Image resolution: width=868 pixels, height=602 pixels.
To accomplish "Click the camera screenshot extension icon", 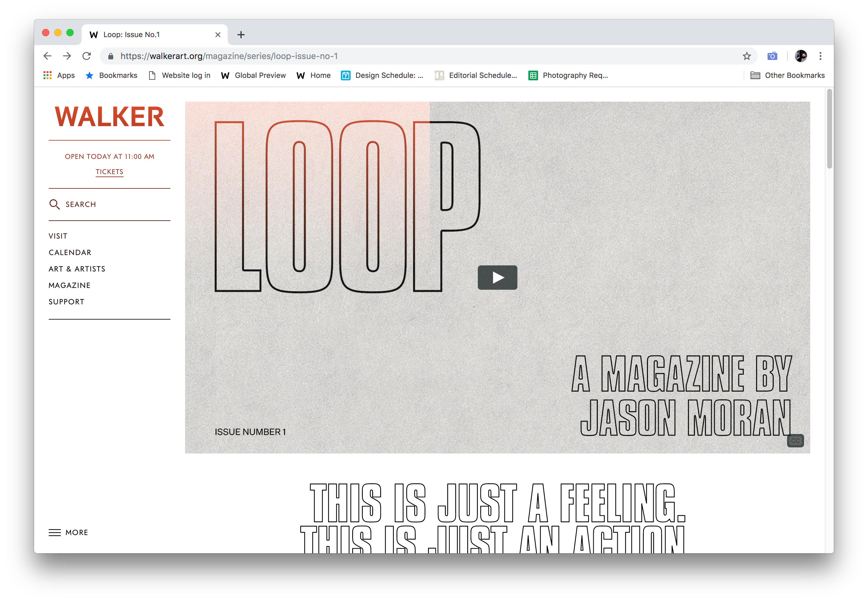I will [772, 56].
